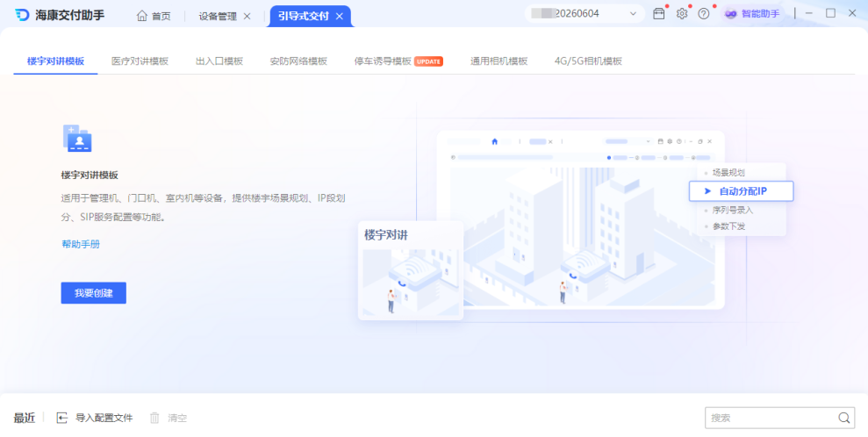868x437 pixels.
Task: Click 导入配置文件 text
Action: (x=104, y=419)
